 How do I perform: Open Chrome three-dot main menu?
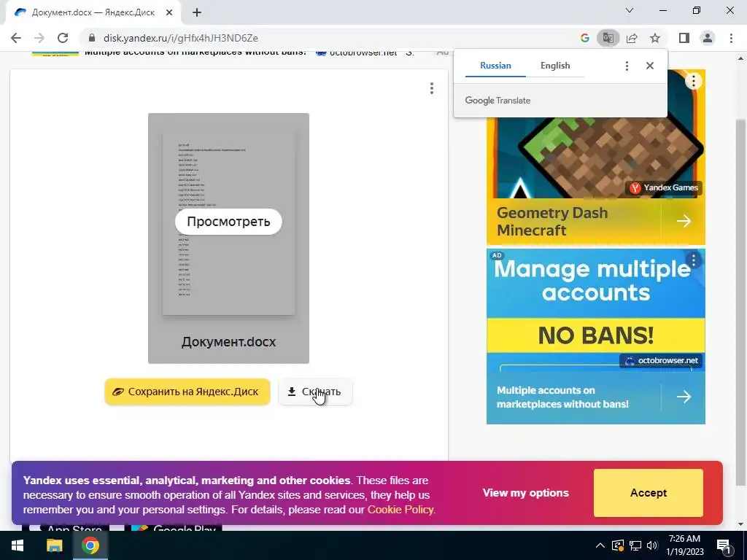coord(731,38)
